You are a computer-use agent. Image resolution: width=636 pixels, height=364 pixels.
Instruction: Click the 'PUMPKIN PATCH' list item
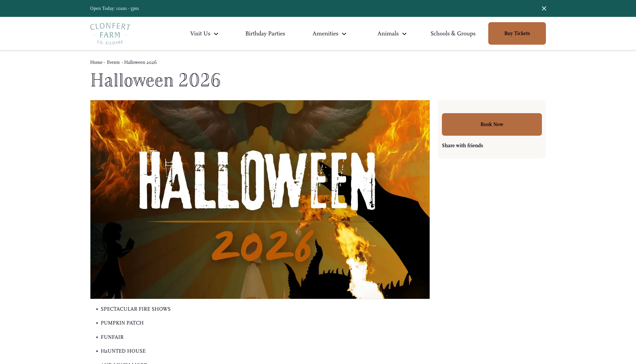[122, 323]
